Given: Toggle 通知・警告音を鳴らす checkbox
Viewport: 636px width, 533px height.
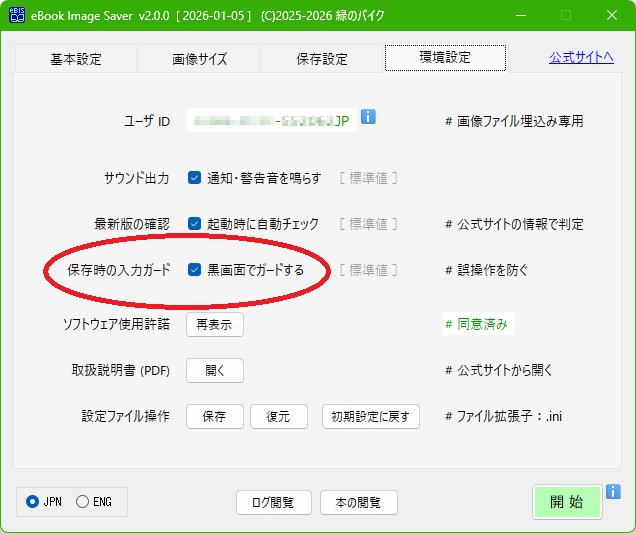Looking at the screenshot, I should click(195, 178).
